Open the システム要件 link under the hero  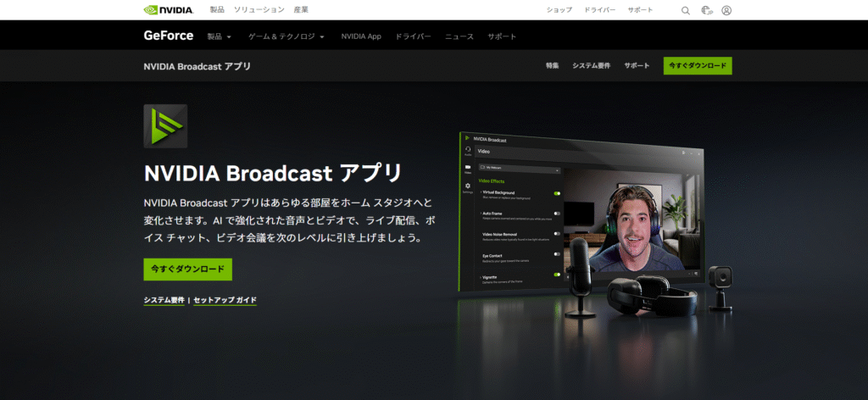tap(164, 300)
